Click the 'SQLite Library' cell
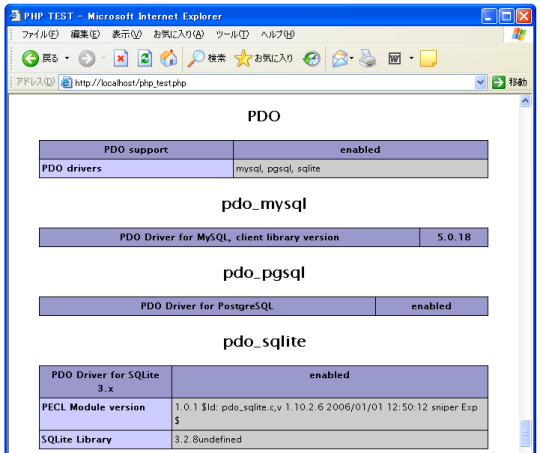540x453 pixels. 105,440
